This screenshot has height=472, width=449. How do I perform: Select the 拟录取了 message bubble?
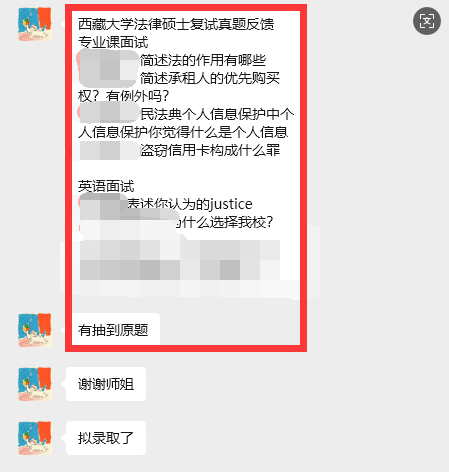coord(106,438)
